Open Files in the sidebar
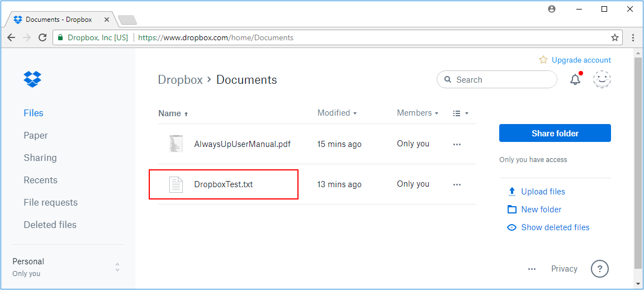This screenshot has height=290, width=644. pyautogui.click(x=34, y=113)
